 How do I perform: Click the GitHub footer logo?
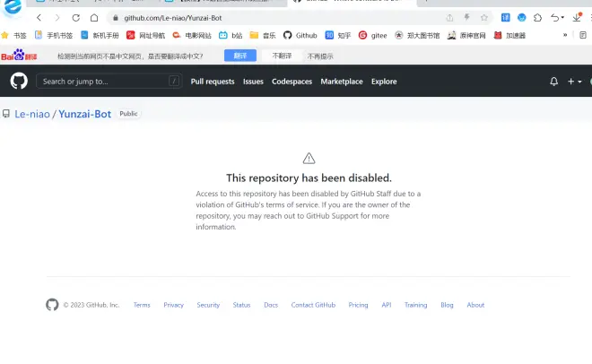pyautogui.click(x=52, y=305)
